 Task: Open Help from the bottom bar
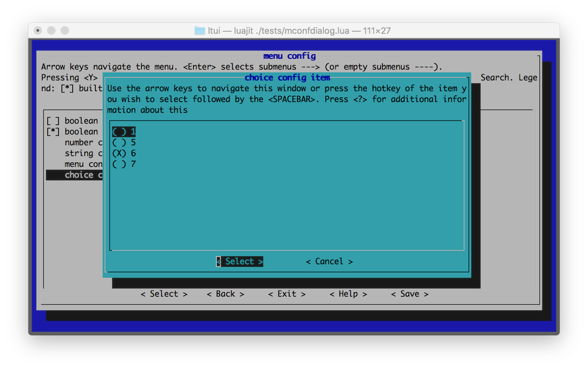point(348,294)
